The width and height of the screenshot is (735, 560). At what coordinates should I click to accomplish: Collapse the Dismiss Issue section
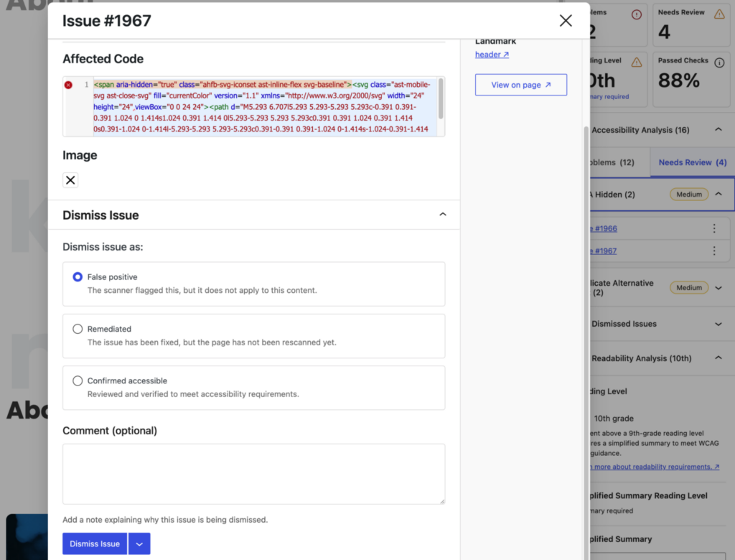click(442, 215)
